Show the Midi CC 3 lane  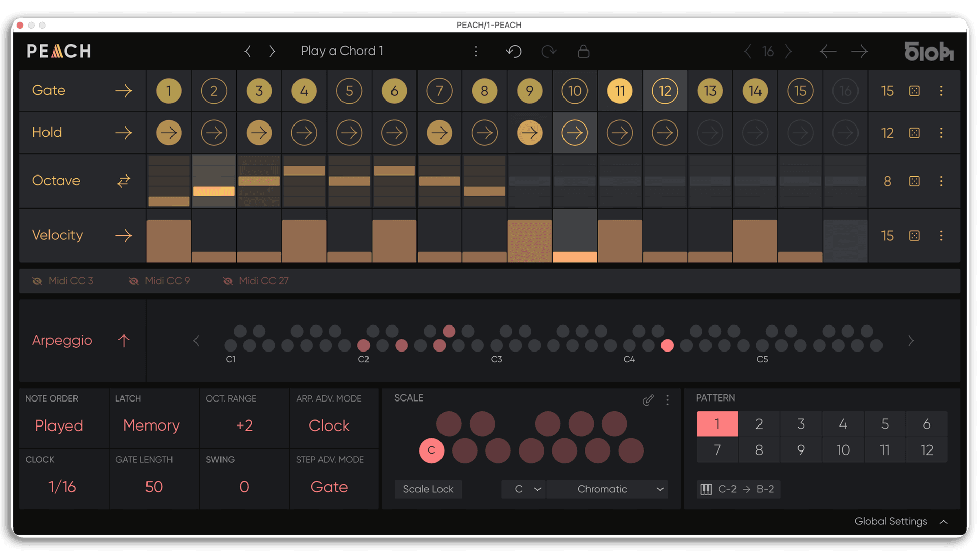click(x=63, y=281)
